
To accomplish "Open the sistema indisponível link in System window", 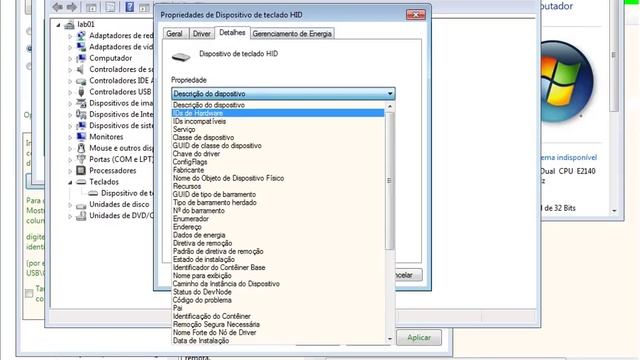I will pos(569,158).
